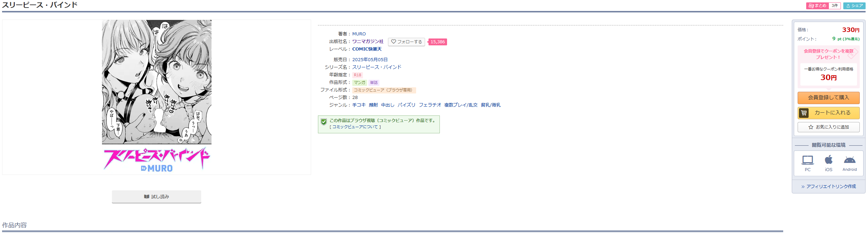Screen dimensions: 868x234
Task: Follow the publisher with フォローする
Action: coord(407,42)
